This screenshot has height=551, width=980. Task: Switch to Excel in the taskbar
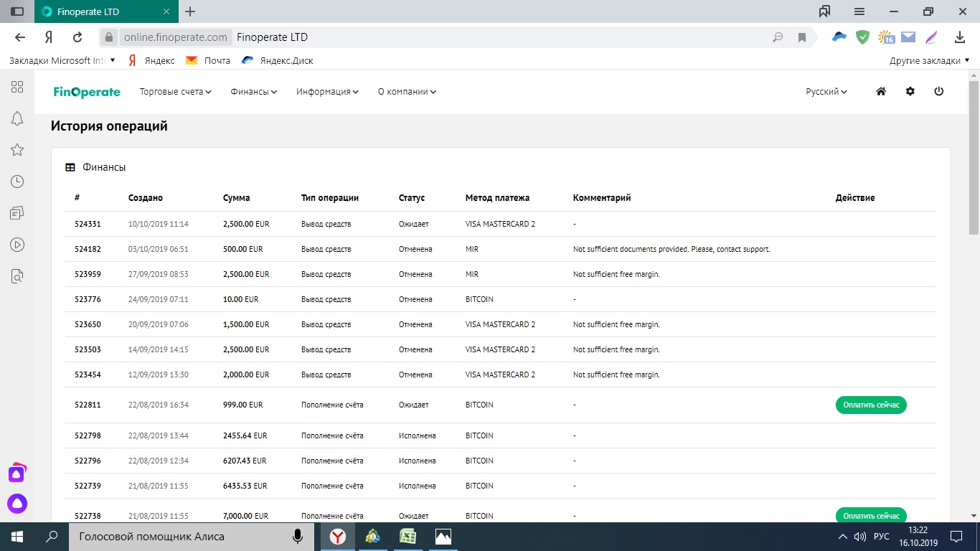408,536
